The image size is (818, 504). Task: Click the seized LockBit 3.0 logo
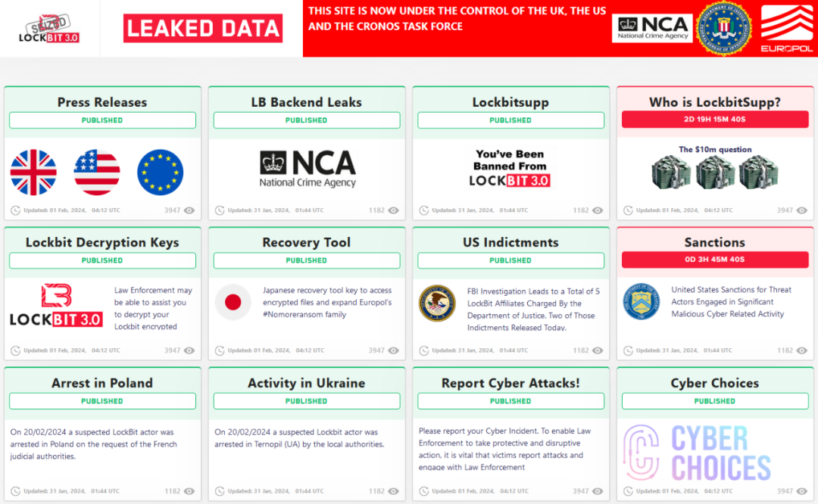coord(49,29)
